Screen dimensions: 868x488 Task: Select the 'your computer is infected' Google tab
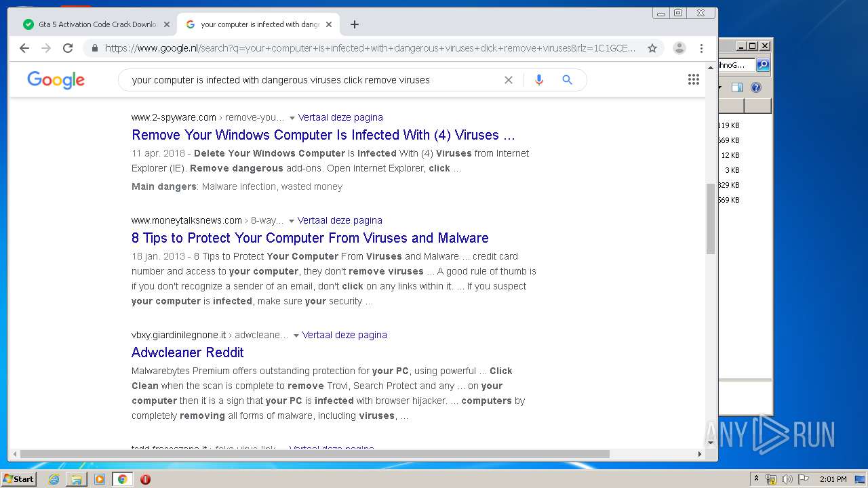click(x=258, y=24)
